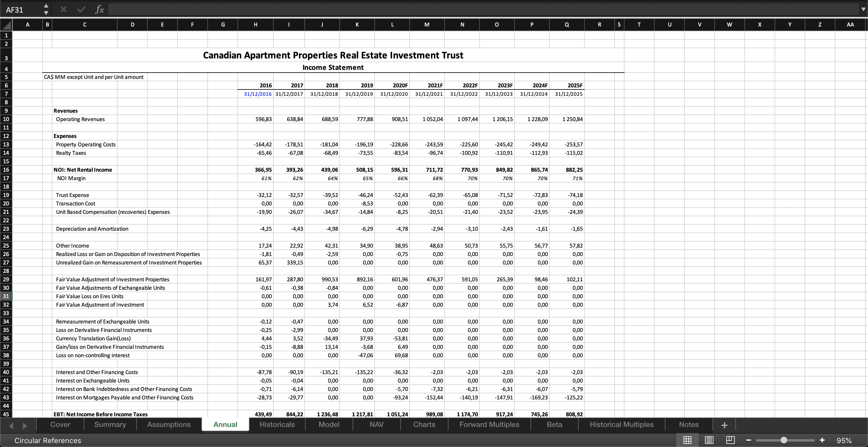Click Circular References status text
This screenshot has height=447, width=868.
point(48,440)
